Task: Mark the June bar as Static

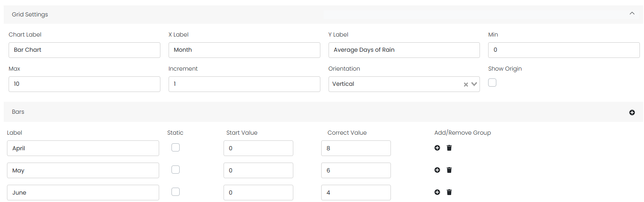Action: coord(176,192)
